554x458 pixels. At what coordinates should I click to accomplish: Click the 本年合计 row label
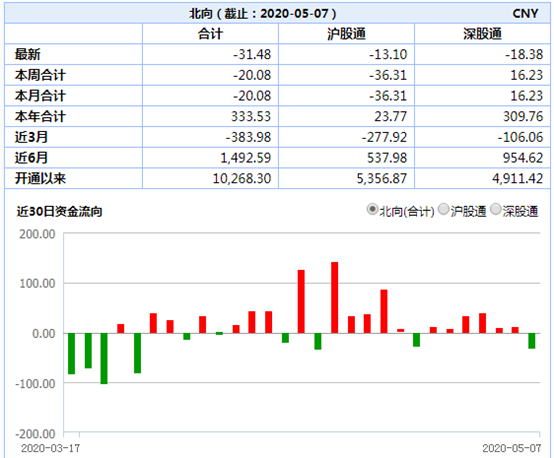pyautogui.click(x=40, y=116)
